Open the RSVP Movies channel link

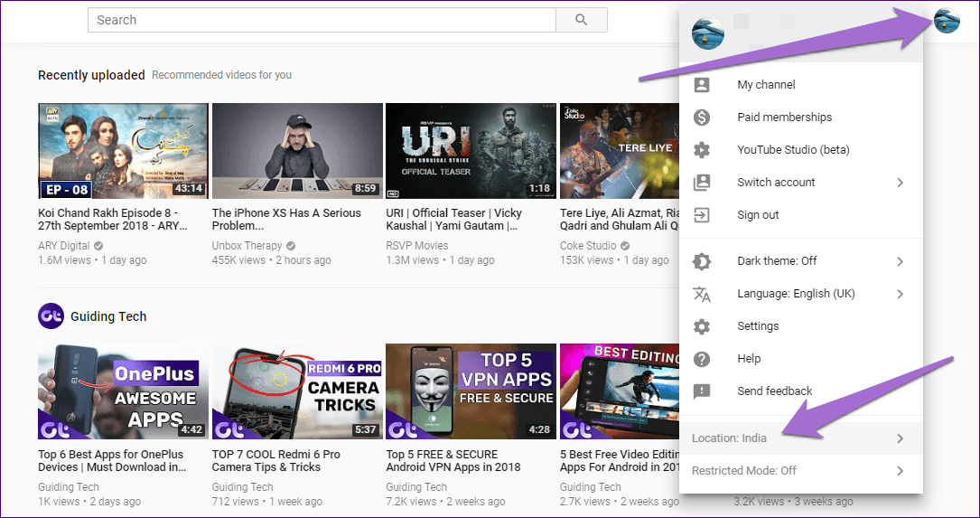pyautogui.click(x=417, y=246)
